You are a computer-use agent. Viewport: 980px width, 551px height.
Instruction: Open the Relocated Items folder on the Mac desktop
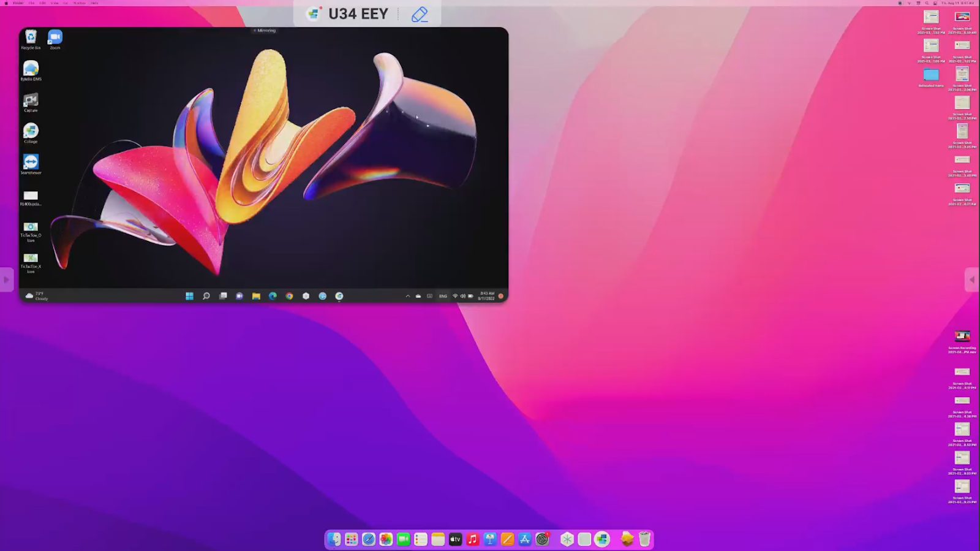(931, 77)
